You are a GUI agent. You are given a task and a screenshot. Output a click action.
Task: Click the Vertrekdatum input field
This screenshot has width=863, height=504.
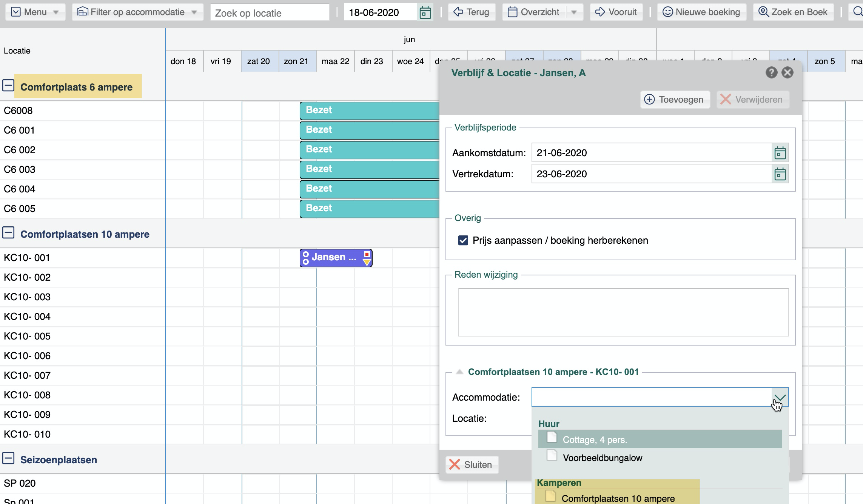click(652, 174)
